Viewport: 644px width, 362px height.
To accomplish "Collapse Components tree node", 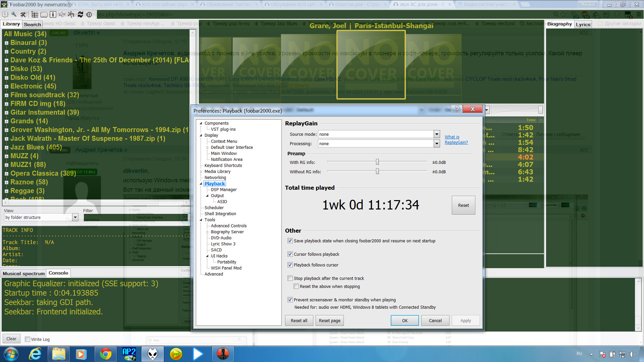I will pos(201,123).
